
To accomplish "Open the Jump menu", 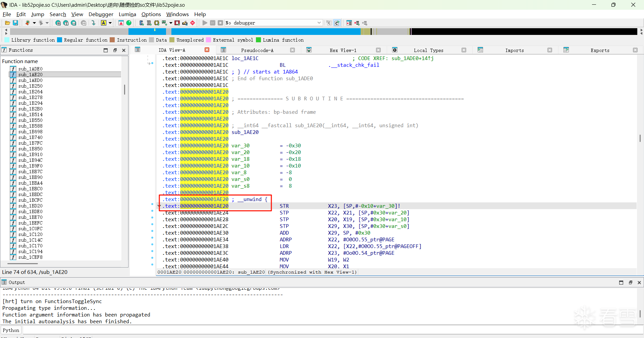I will click(38, 14).
